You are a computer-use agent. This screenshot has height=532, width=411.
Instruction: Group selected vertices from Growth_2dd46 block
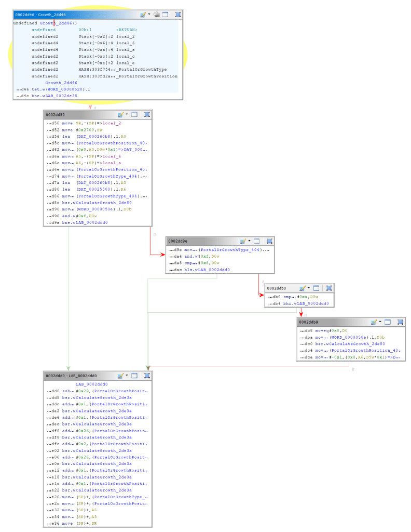[178, 15]
